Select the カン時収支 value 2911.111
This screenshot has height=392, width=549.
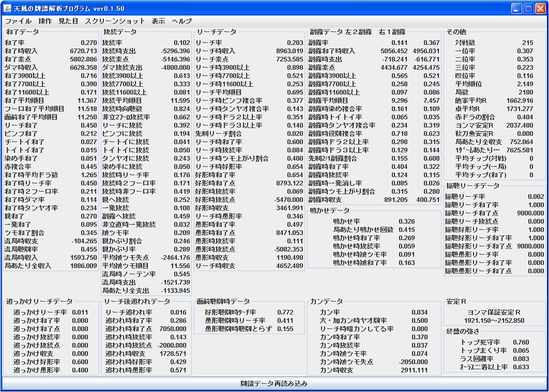click(414, 370)
